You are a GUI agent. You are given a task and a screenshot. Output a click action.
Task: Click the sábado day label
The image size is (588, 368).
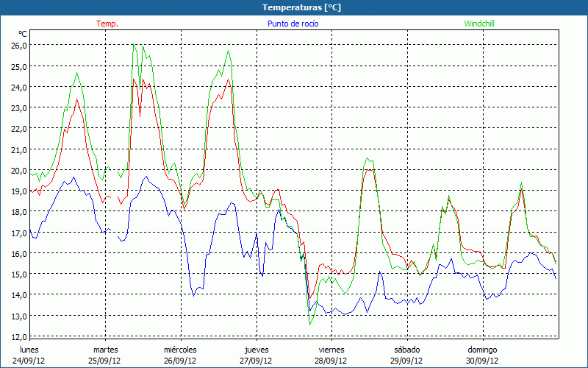click(x=406, y=350)
